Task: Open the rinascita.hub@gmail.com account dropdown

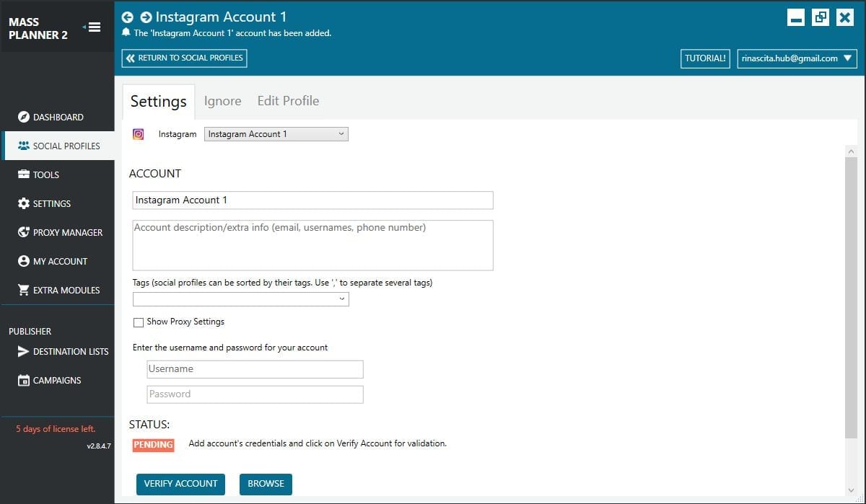Action: click(x=797, y=58)
